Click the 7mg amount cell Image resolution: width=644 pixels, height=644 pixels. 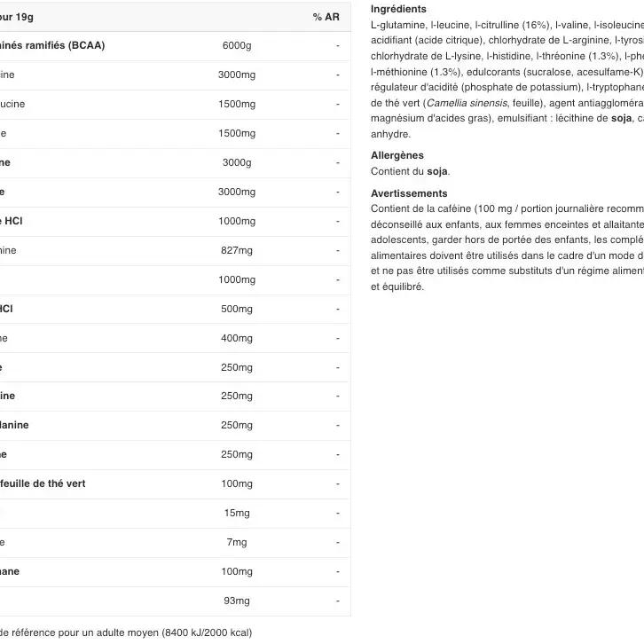click(237, 542)
